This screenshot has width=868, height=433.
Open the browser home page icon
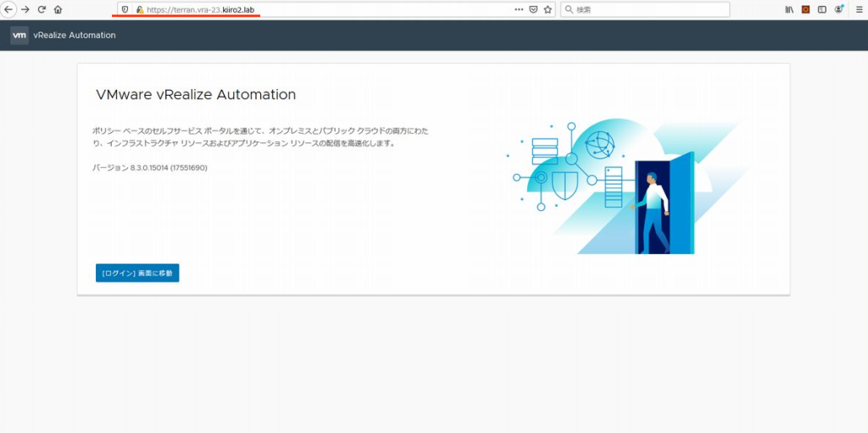coord(58,9)
